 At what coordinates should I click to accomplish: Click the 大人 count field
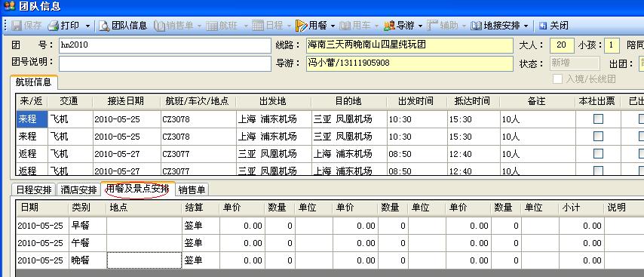[562, 45]
